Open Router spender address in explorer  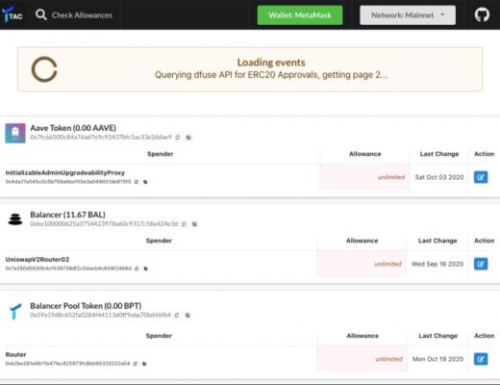point(144,364)
